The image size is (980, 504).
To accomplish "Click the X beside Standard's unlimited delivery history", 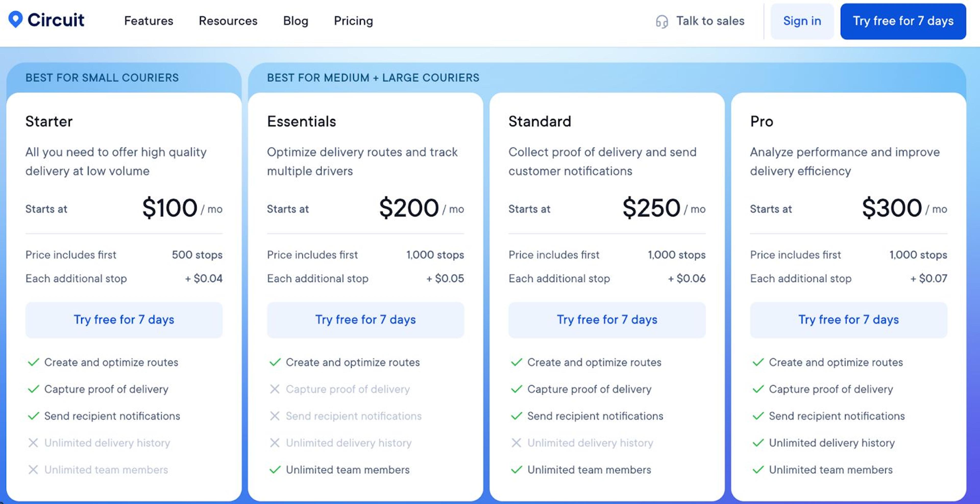I will 516,443.
